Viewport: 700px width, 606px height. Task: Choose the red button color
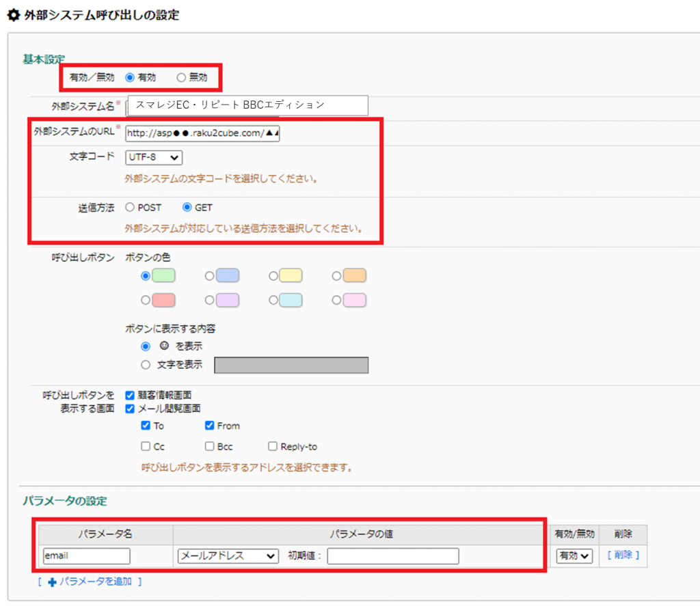coord(146,301)
